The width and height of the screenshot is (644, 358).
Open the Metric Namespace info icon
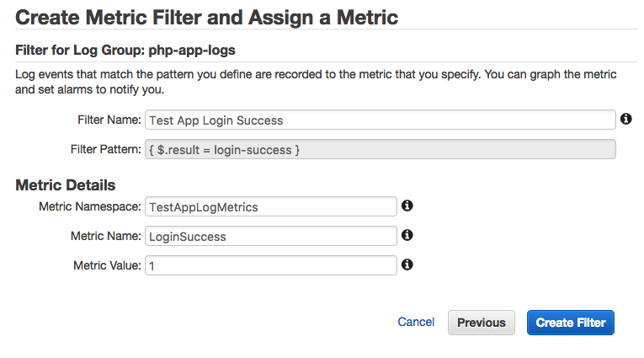pyautogui.click(x=407, y=206)
